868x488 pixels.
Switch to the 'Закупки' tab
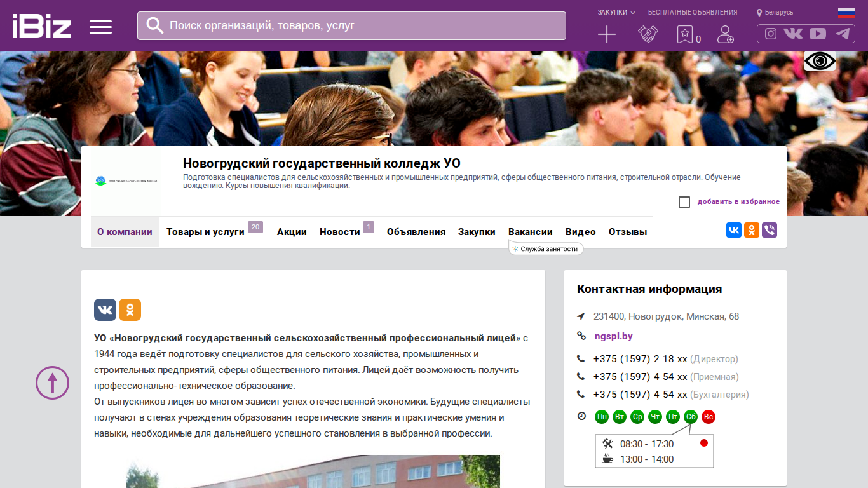pos(477,232)
